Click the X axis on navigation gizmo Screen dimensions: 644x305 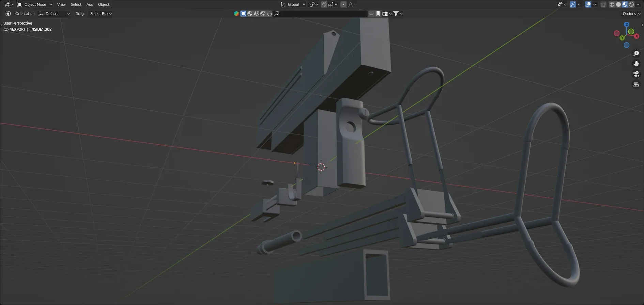click(x=637, y=36)
